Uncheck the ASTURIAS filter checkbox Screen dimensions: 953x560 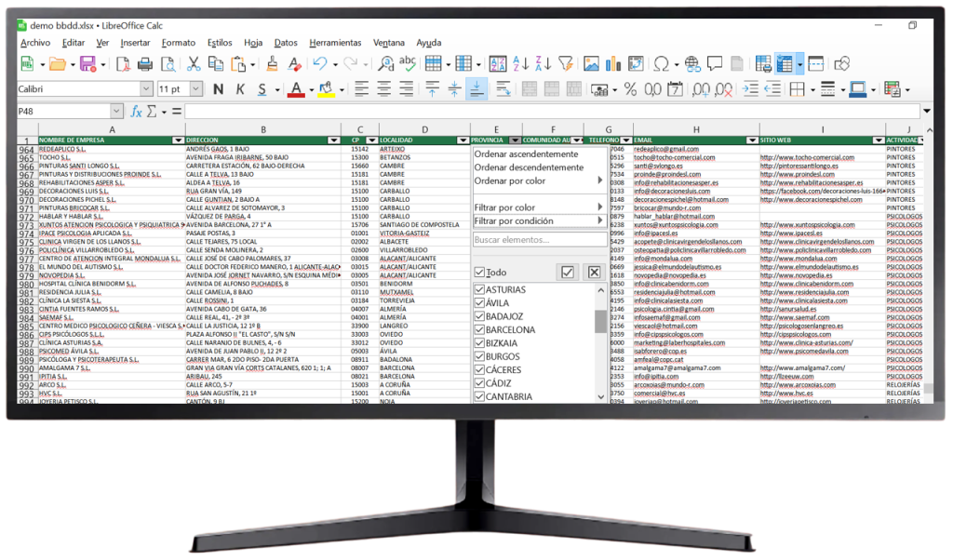tap(479, 290)
